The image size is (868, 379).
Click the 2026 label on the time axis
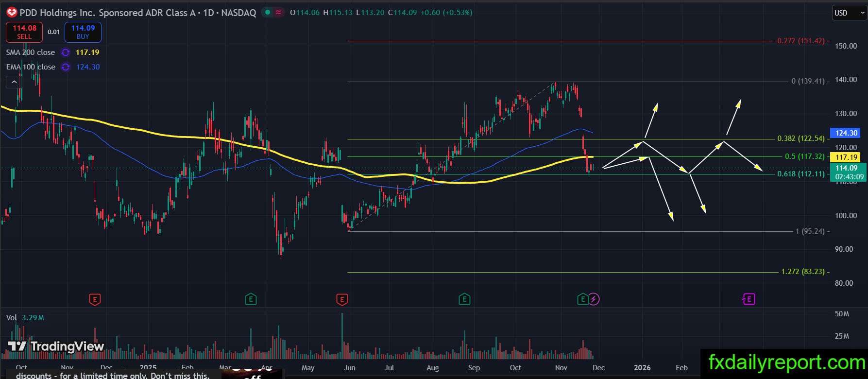642,368
